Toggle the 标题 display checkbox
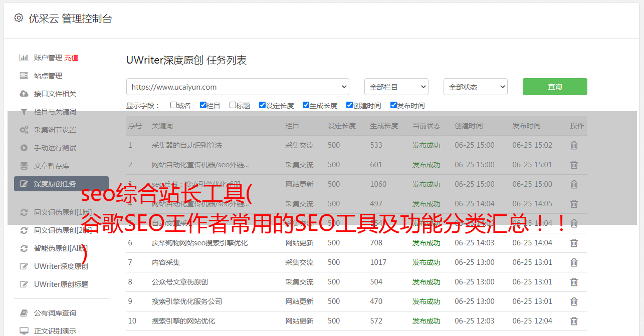The width and height of the screenshot is (644, 336). coord(233,105)
